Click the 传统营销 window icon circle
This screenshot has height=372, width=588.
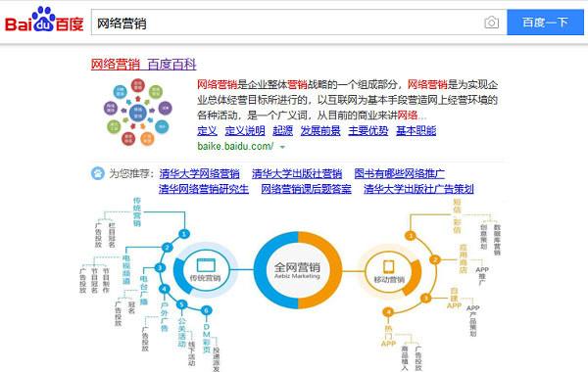click(206, 269)
